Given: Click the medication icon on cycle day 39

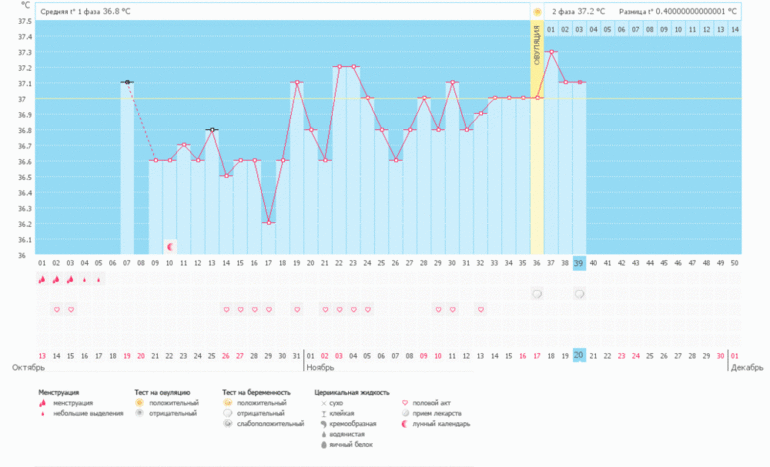Looking at the screenshot, I should click(579, 294).
